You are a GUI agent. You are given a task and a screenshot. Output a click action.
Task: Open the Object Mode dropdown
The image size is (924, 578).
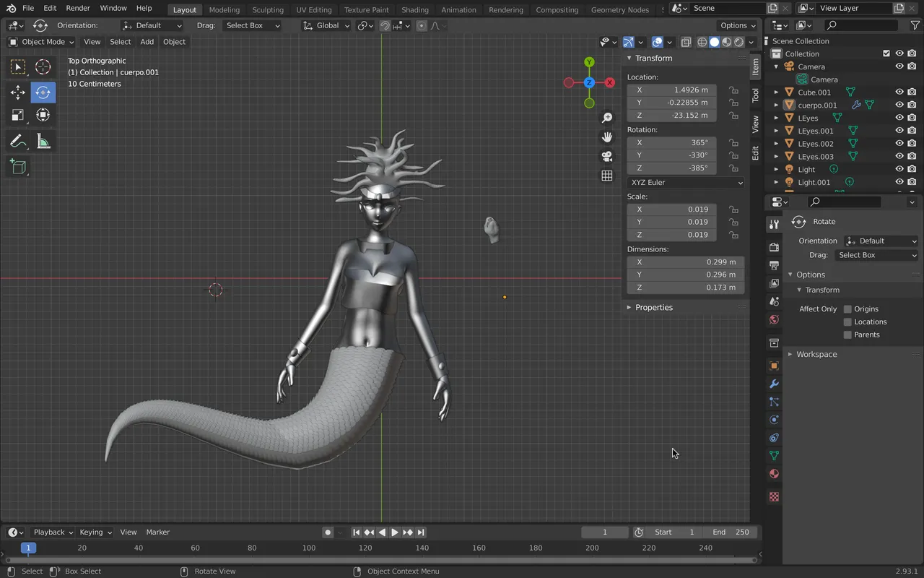41,42
